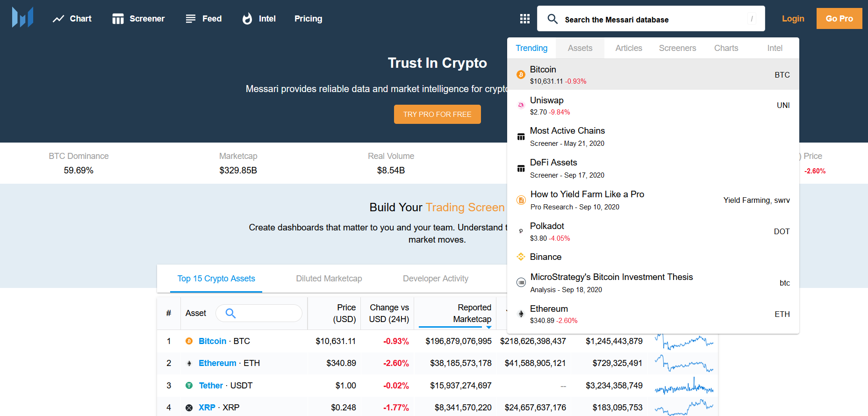Click the Marketcap $329.85B stat
The height and width of the screenshot is (416, 868).
coord(238,171)
